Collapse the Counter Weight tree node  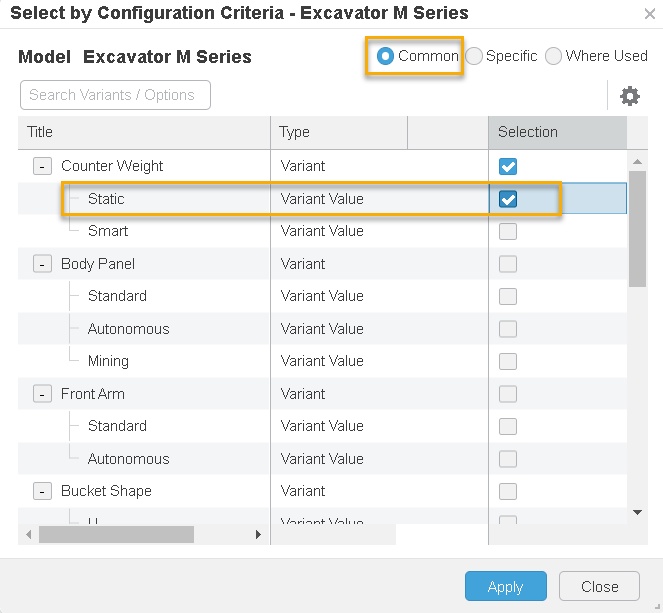pos(42,166)
